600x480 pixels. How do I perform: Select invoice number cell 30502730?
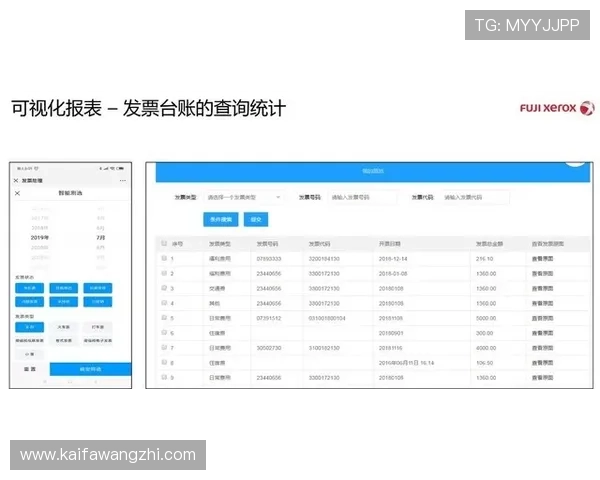[269, 348]
